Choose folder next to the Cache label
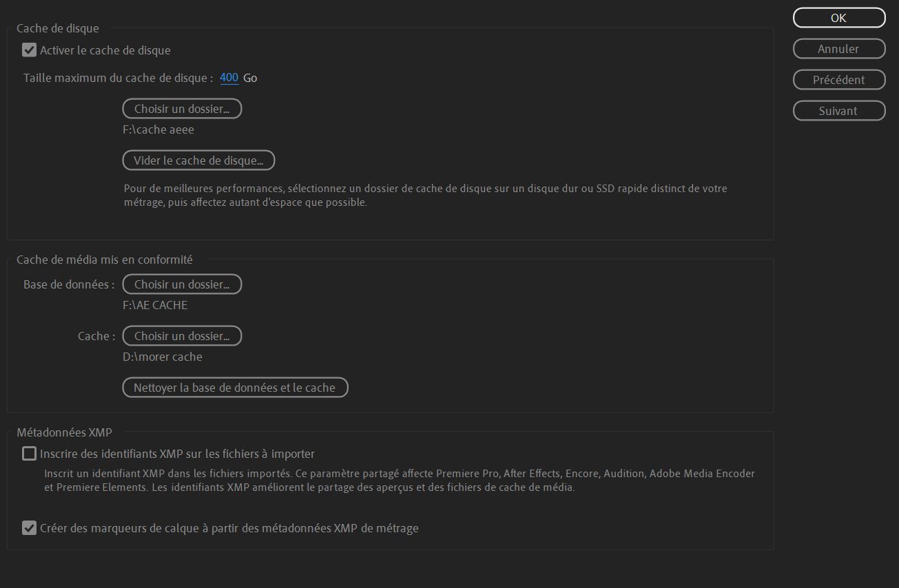899x588 pixels. pos(182,336)
